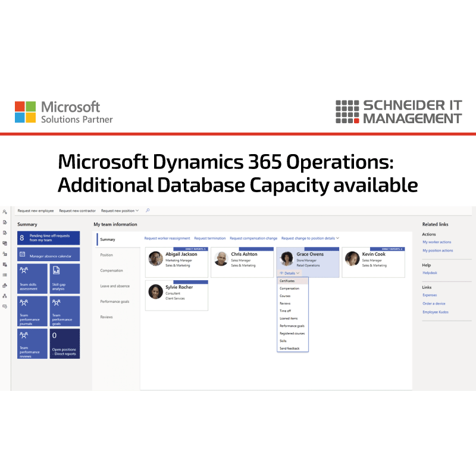
Task: Choose Compensation in the Details menu
Action: click(x=293, y=289)
